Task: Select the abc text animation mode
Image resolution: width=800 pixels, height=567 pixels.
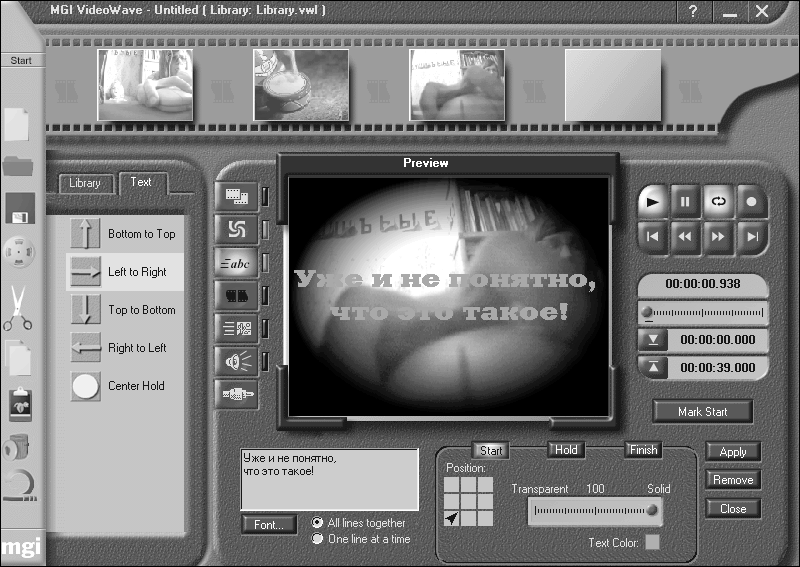Action: tap(236, 263)
